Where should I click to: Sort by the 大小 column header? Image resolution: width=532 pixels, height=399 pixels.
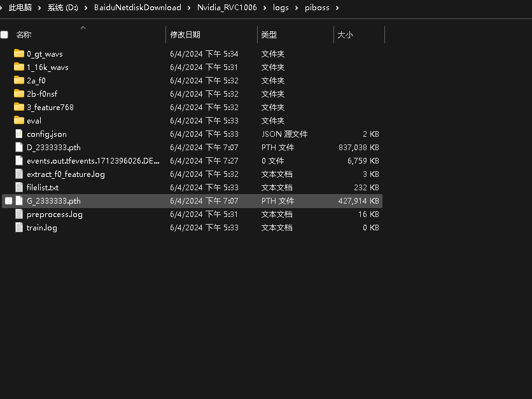(x=346, y=34)
